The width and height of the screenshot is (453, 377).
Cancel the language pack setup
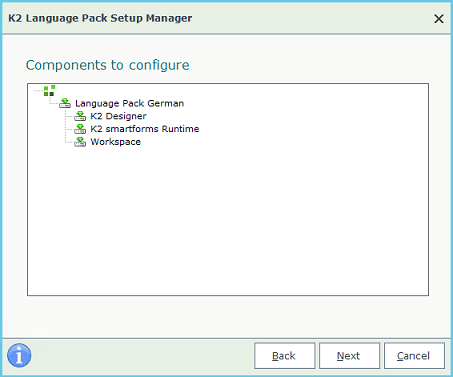(x=414, y=356)
